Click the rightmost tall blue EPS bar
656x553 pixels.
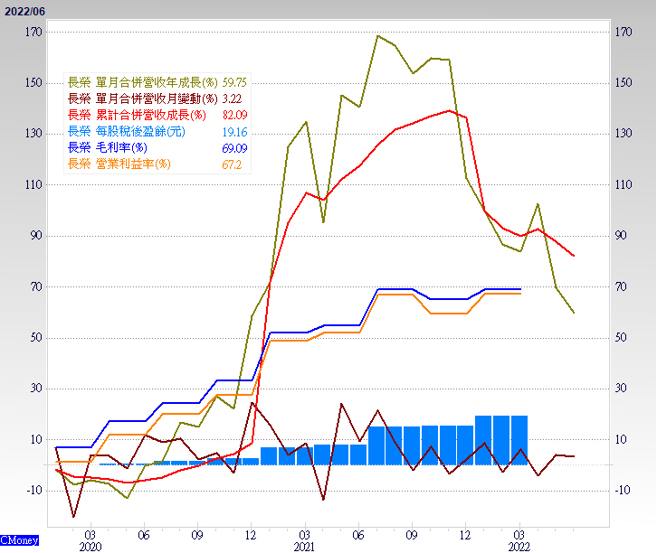pos(519,440)
